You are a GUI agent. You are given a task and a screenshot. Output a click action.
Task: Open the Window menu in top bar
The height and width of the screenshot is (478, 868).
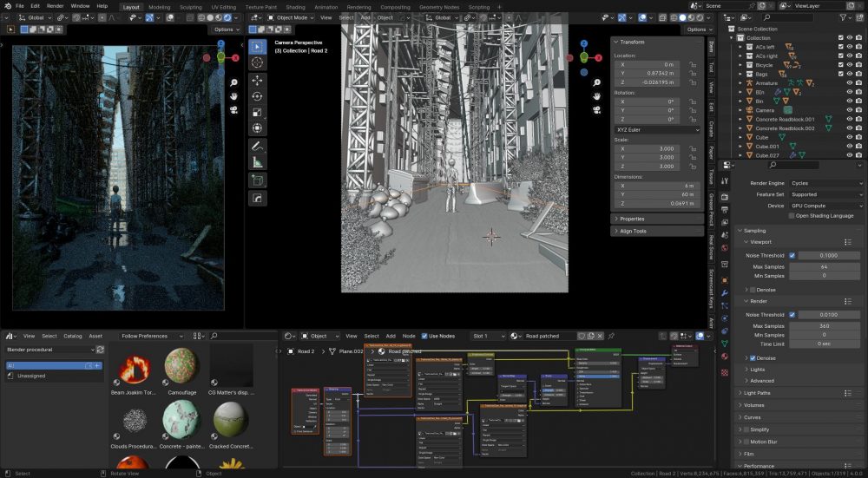[x=80, y=6]
